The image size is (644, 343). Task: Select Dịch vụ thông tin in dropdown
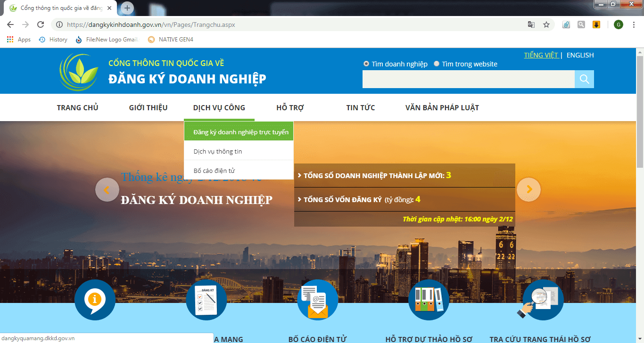pos(218,151)
